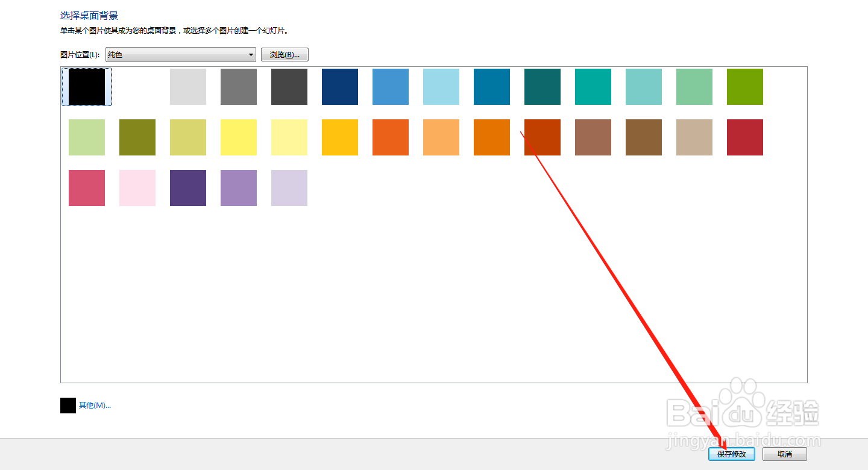Click the black preview square beside 其他(M)
The image size is (868, 470).
click(68, 406)
